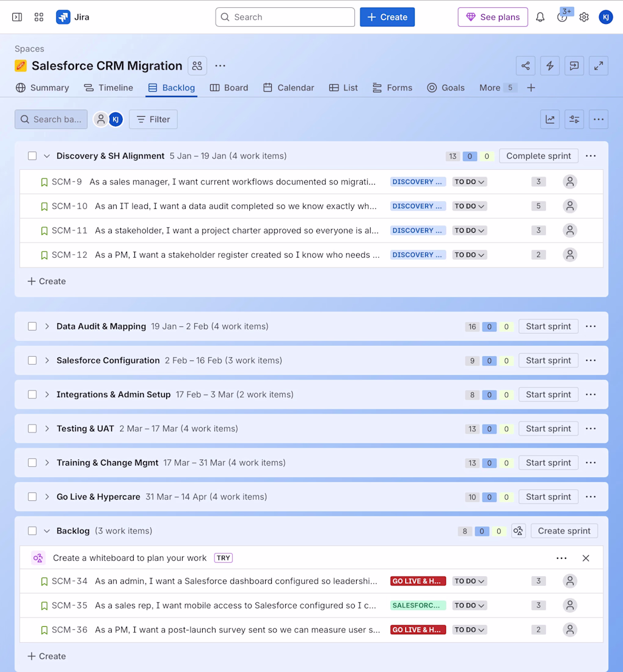Click the Jira logo
The width and height of the screenshot is (623, 672).
[x=73, y=17]
